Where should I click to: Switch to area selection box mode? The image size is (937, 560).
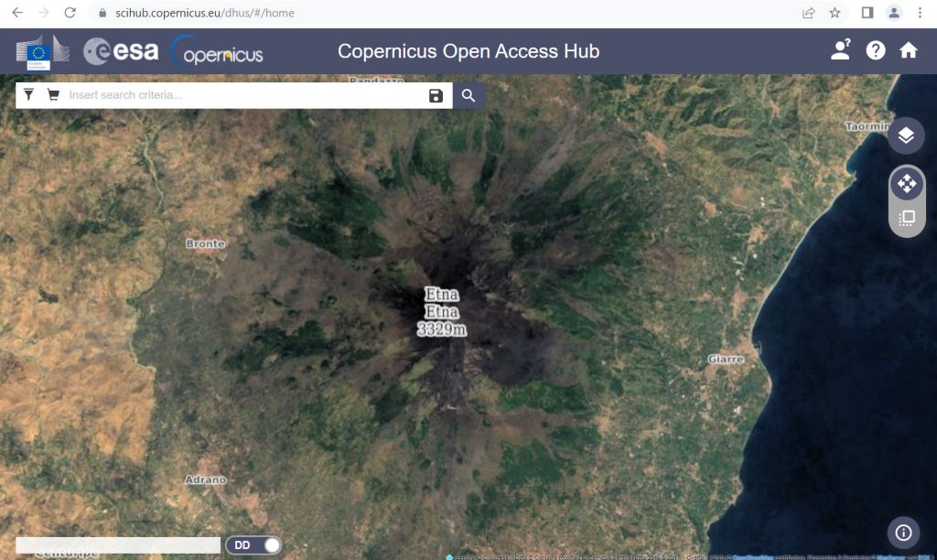(x=906, y=219)
